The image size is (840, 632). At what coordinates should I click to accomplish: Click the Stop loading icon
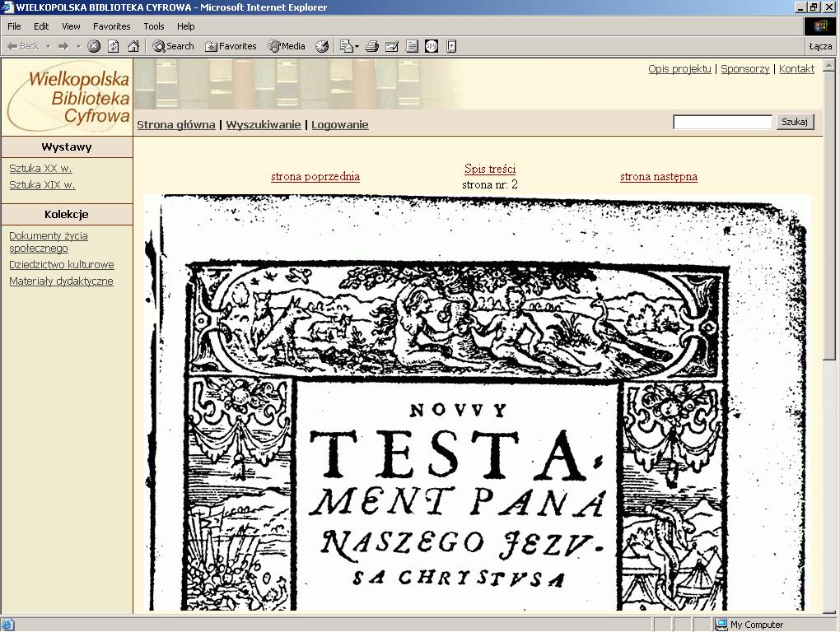pyautogui.click(x=94, y=47)
